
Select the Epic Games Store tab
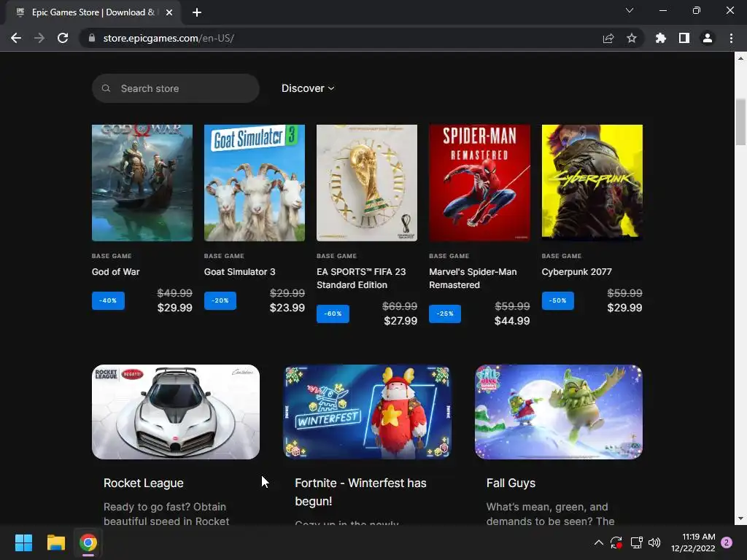(x=93, y=12)
